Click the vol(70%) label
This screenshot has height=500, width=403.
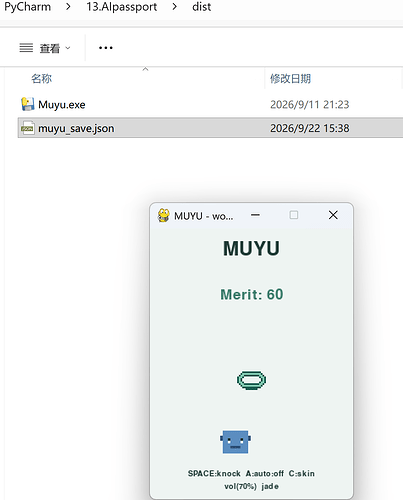coord(240,486)
